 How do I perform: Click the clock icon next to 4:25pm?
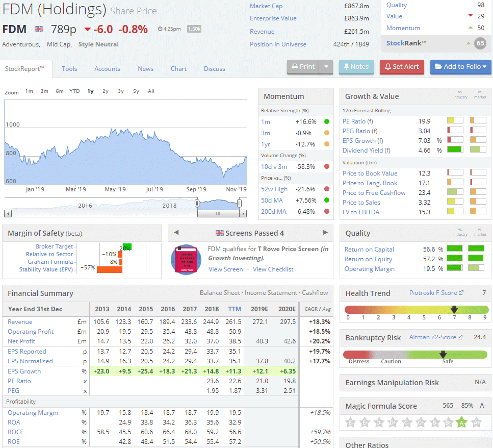(x=160, y=29)
